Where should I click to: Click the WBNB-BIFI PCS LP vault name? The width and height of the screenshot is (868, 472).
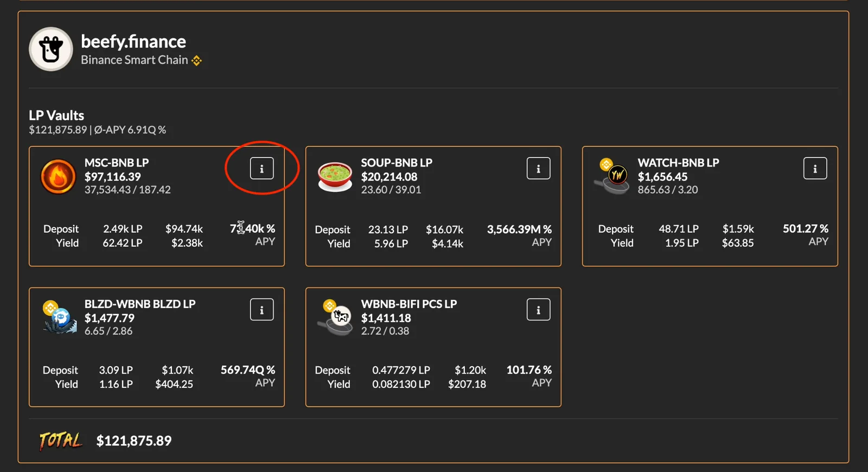tap(409, 304)
